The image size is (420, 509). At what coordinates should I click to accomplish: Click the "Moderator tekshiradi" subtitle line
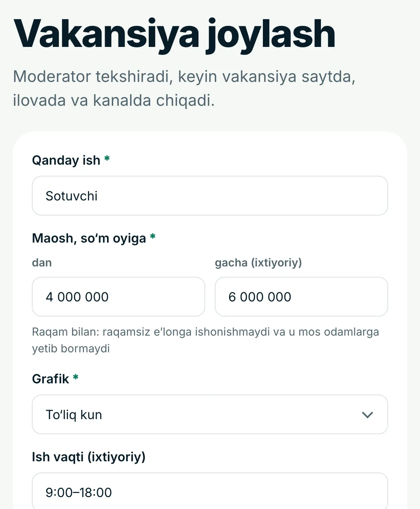point(184,76)
